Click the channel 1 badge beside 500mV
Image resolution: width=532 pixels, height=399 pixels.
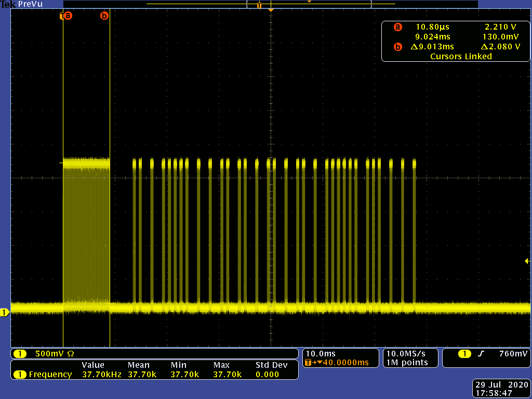(20, 354)
